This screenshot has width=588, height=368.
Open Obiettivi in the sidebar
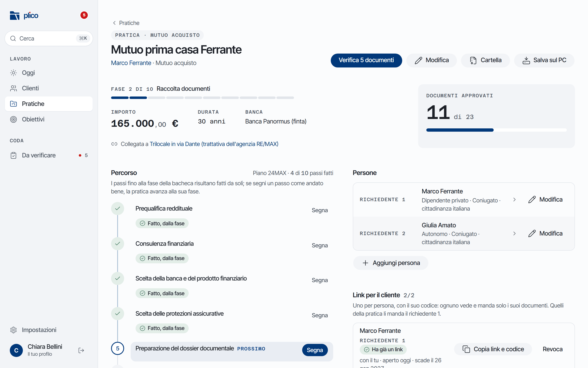click(49, 120)
